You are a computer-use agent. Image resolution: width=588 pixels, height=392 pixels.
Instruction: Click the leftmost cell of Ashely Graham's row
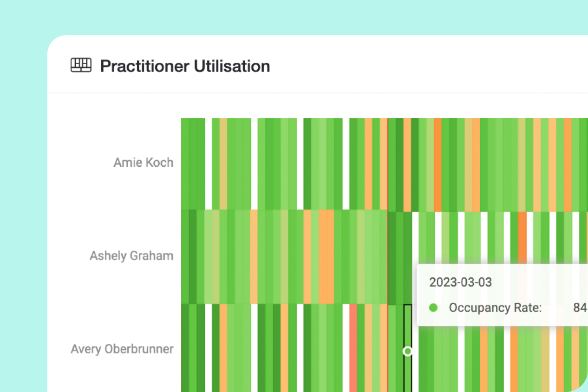click(185, 255)
